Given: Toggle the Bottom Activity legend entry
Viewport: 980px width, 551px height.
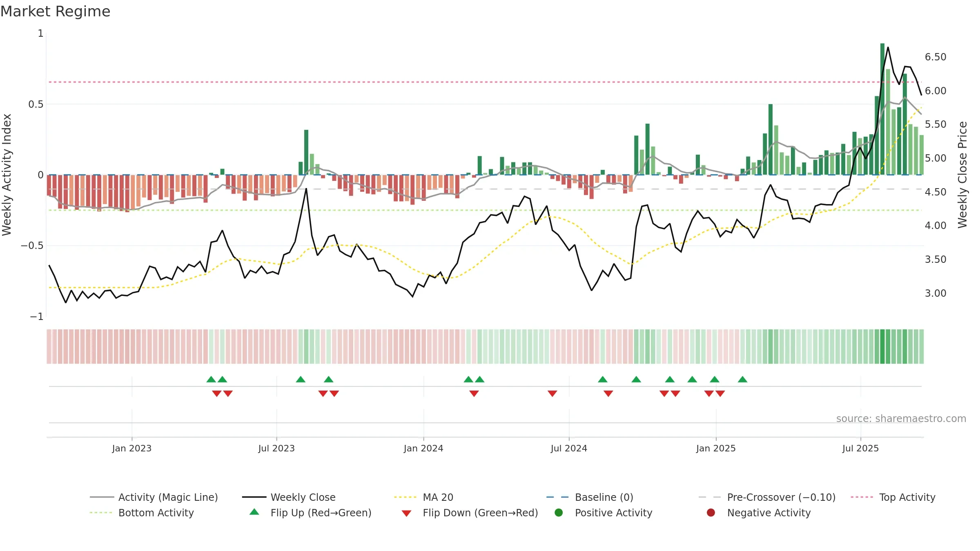Looking at the screenshot, I should coord(142,513).
